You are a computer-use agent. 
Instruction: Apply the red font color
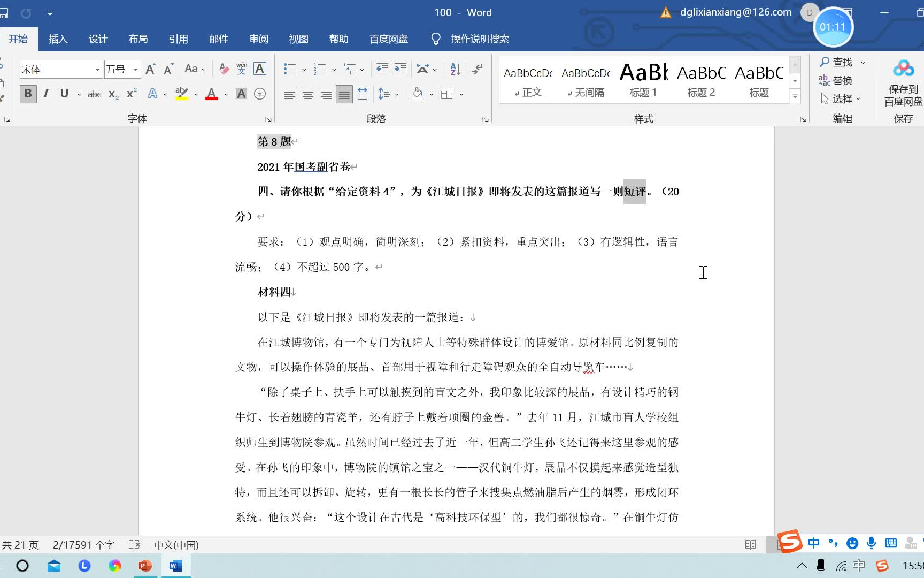[212, 94]
